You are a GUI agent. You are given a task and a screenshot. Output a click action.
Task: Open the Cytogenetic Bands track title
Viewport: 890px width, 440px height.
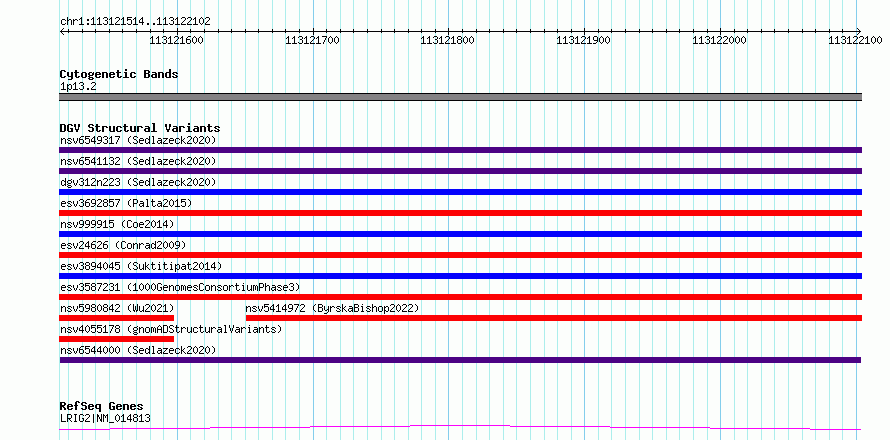point(119,74)
